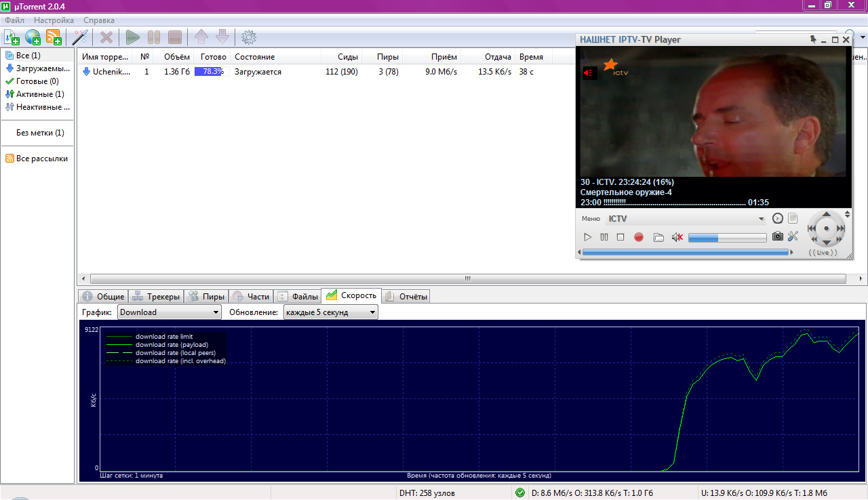Sort by Имя торрента column header
This screenshot has height=500, width=868.
pos(105,57)
